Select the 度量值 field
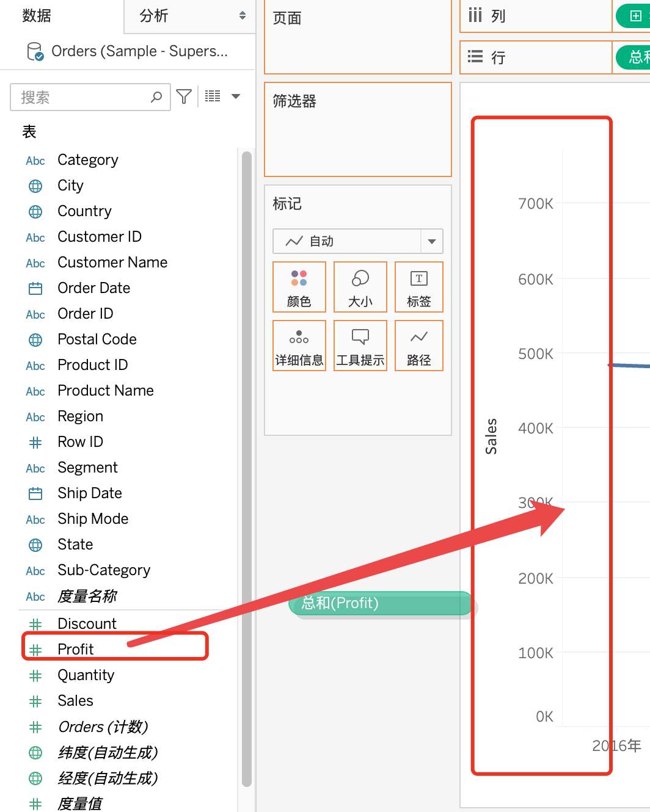This screenshot has width=650, height=812. coord(80,803)
